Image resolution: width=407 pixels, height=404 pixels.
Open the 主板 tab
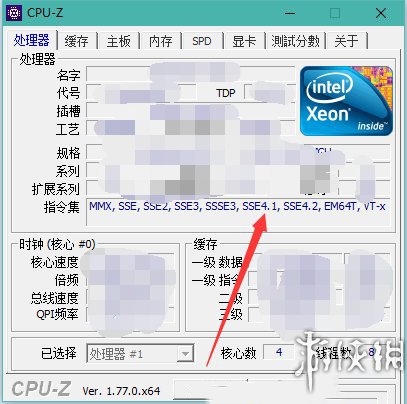(x=119, y=41)
